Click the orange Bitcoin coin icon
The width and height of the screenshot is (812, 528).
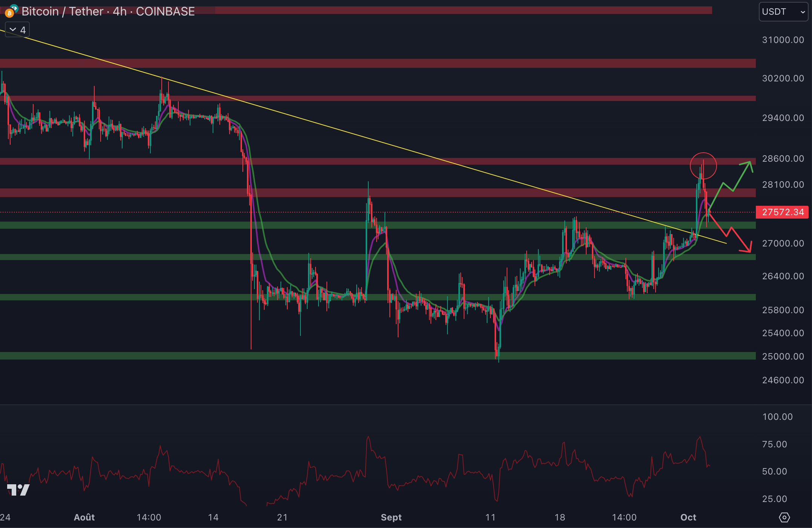click(9, 14)
